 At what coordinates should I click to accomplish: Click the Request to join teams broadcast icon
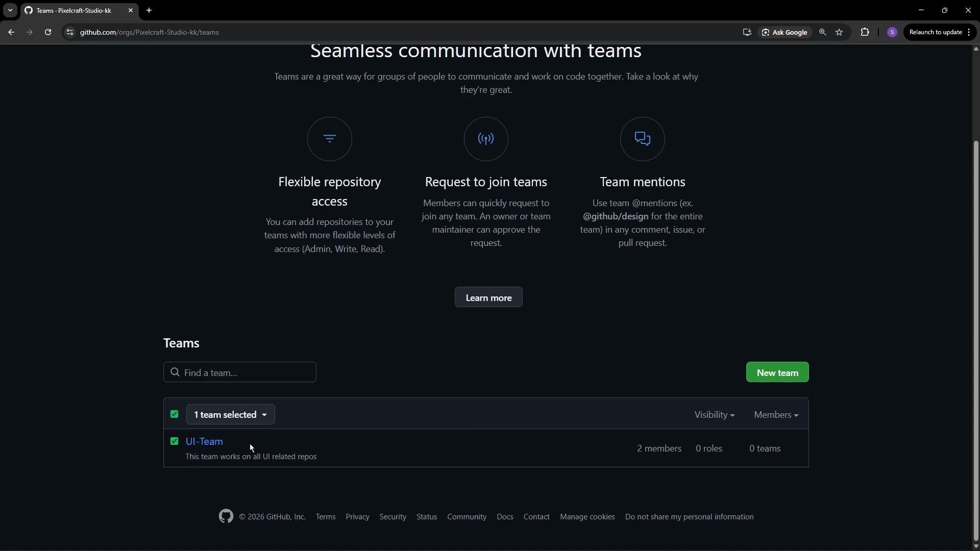486,139
